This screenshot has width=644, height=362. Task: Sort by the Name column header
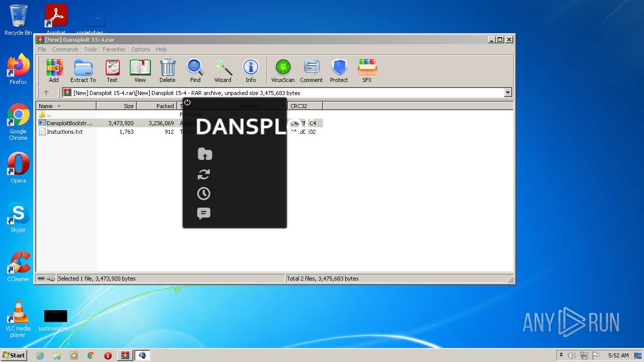tap(66, 106)
